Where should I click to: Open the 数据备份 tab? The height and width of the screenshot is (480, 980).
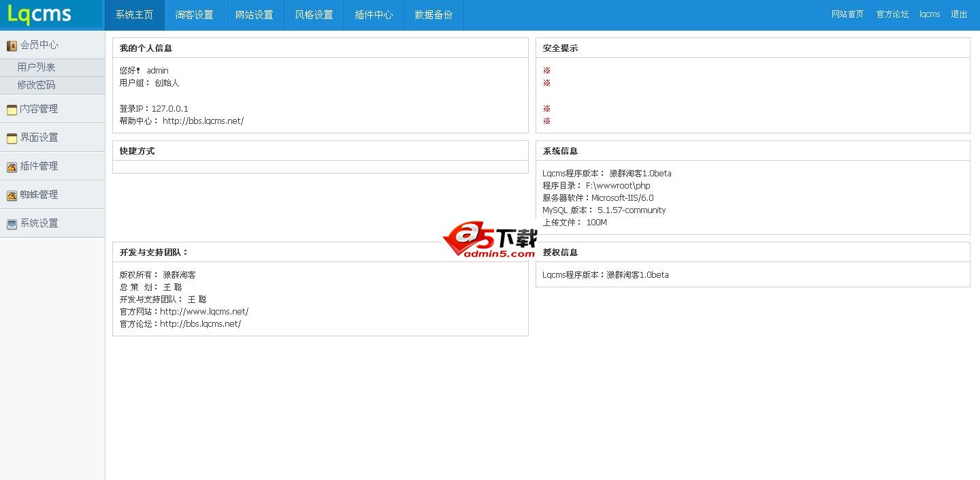(x=434, y=15)
